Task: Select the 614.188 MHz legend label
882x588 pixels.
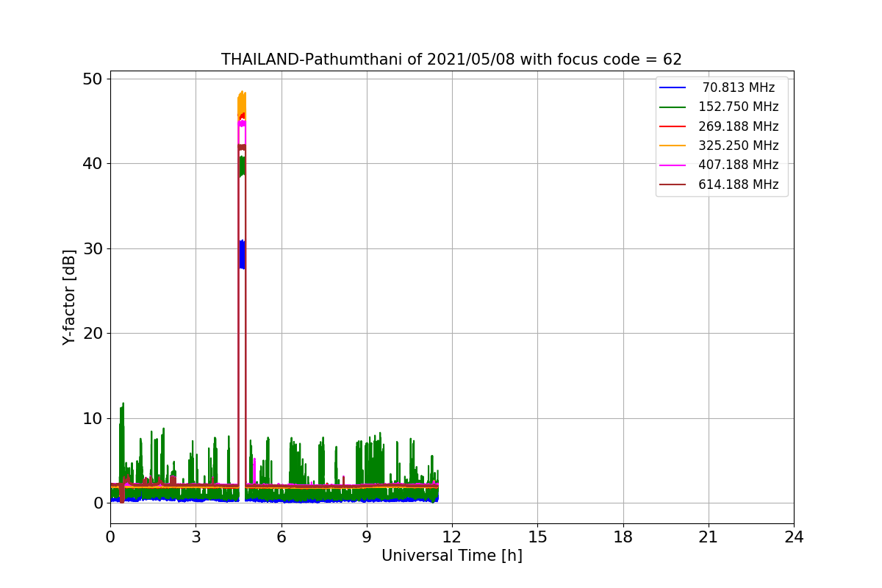Action: click(x=739, y=184)
